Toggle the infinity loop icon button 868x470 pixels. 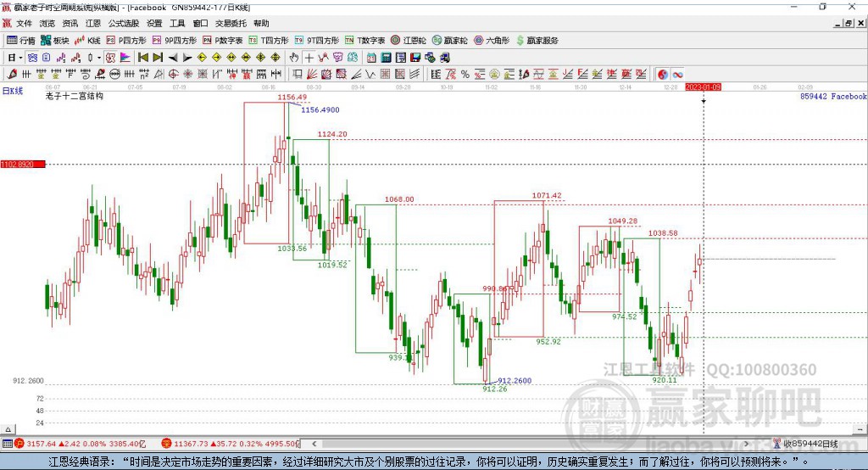click(677, 75)
